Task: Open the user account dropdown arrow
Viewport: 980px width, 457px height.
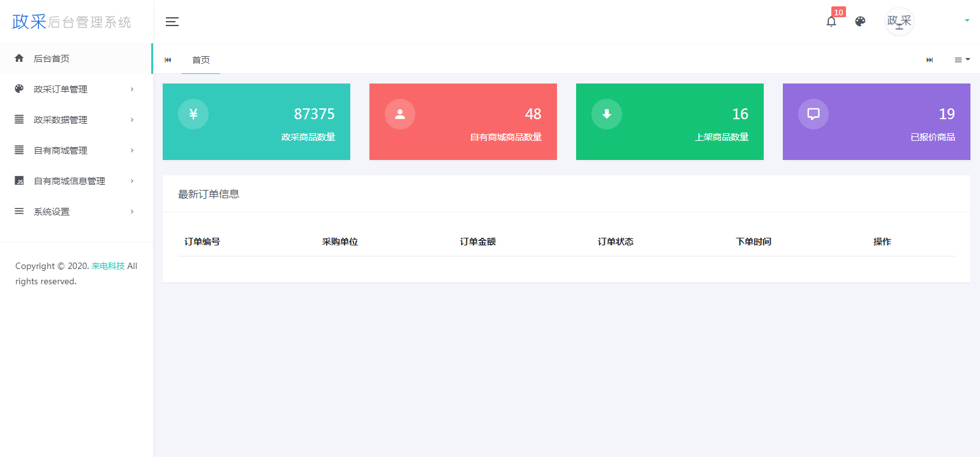Action: coord(967,20)
